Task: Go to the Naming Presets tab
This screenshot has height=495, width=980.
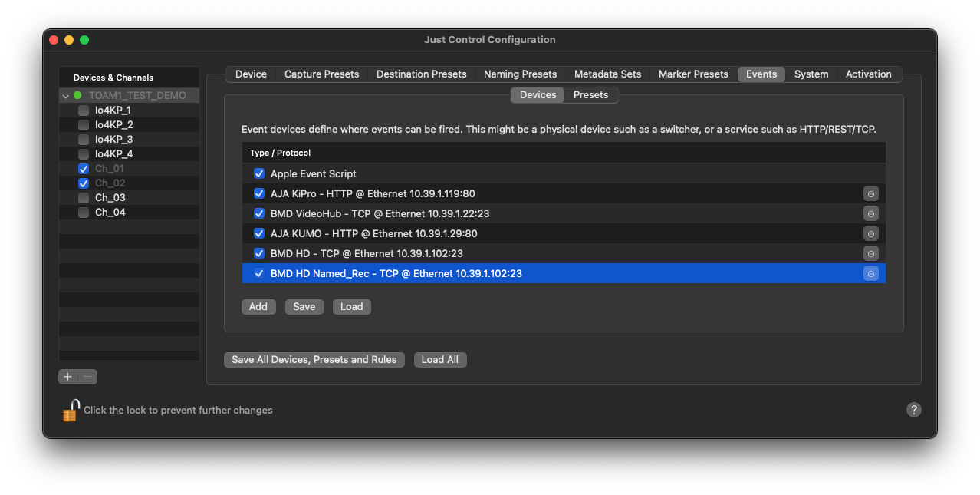Action: (520, 74)
